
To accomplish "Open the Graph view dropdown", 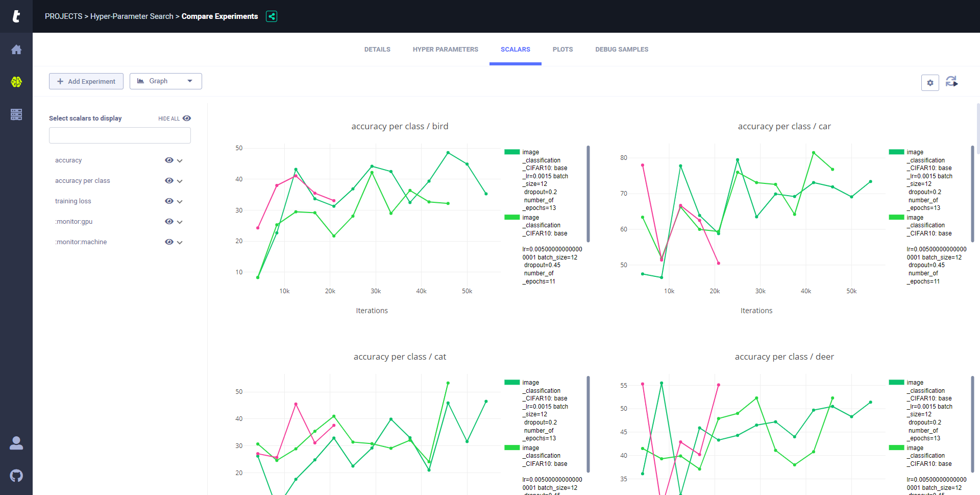I will click(x=166, y=81).
